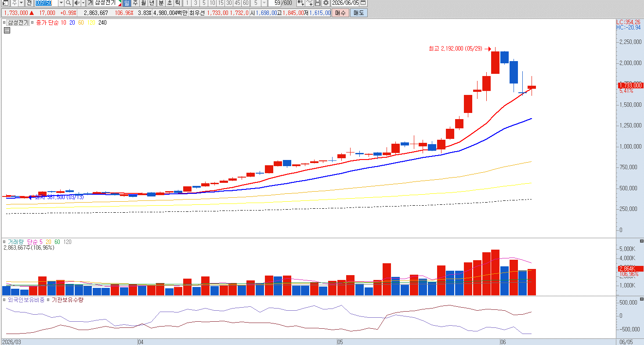Click the speaker sound icon
The image size is (644, 345).
[76, 3]
